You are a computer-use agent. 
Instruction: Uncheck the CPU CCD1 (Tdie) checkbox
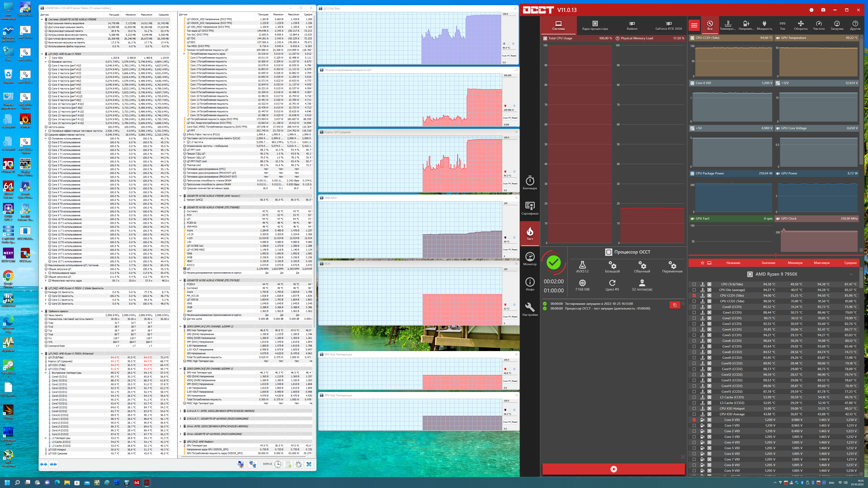tap(694, 296)
